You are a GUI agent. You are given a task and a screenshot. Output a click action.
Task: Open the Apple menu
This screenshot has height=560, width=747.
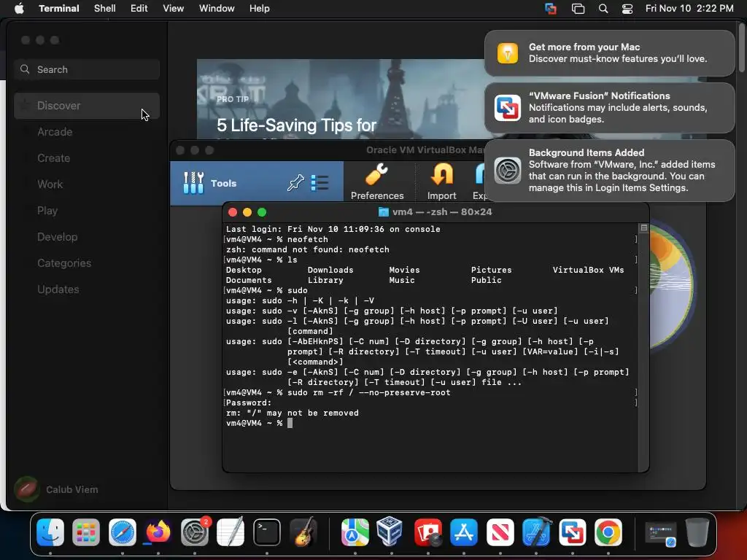click(19, 9)
